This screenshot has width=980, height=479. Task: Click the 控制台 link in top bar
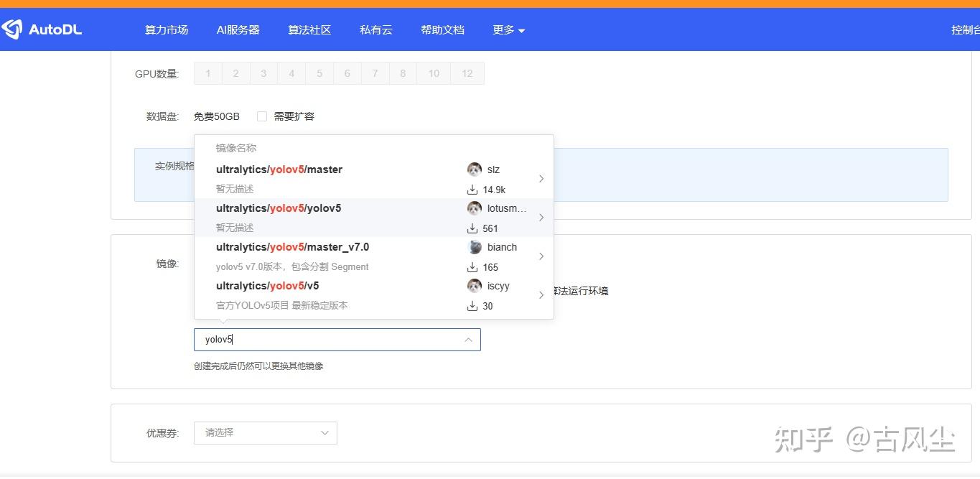(966, 29)
